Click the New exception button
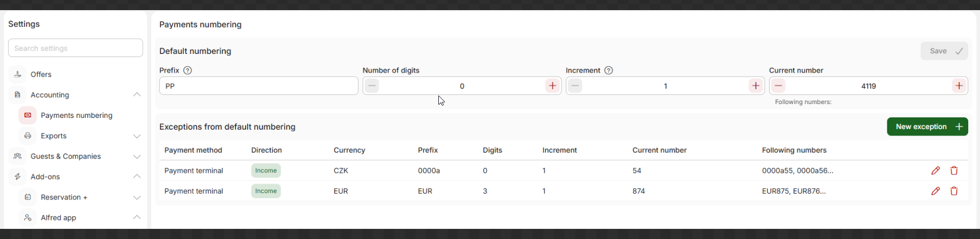The width and height of the screenshot is (980, 239). pyautogui.click(x=927, y=126)
